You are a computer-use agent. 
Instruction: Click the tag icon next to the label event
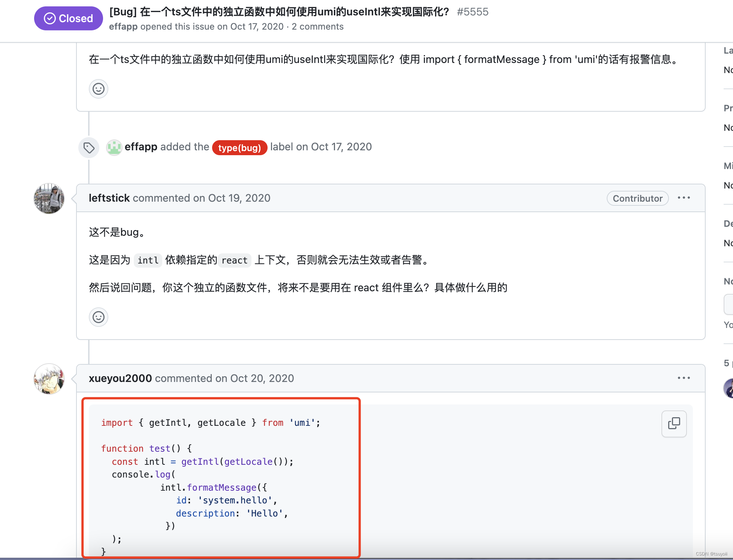(88, 148)
